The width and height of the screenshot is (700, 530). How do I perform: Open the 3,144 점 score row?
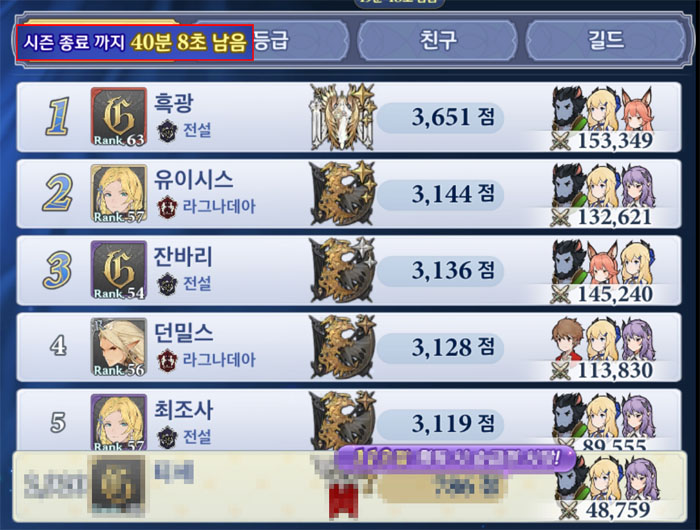(349, 194)
